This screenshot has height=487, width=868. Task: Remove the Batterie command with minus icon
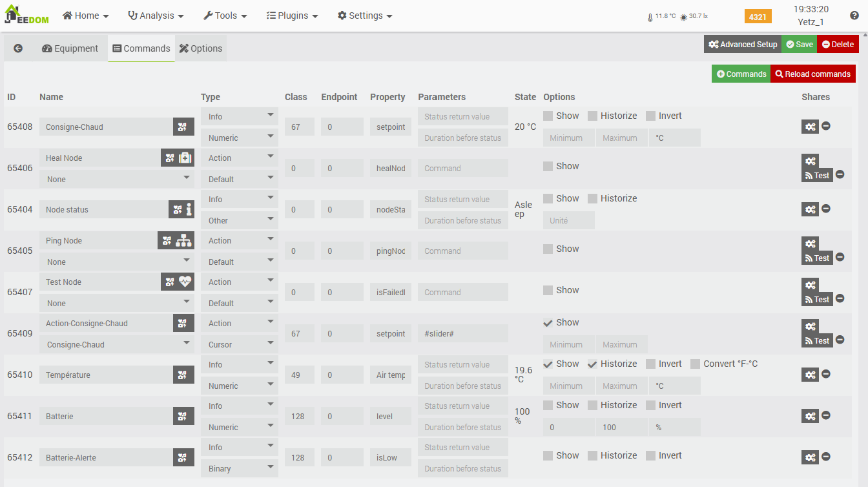826,415
